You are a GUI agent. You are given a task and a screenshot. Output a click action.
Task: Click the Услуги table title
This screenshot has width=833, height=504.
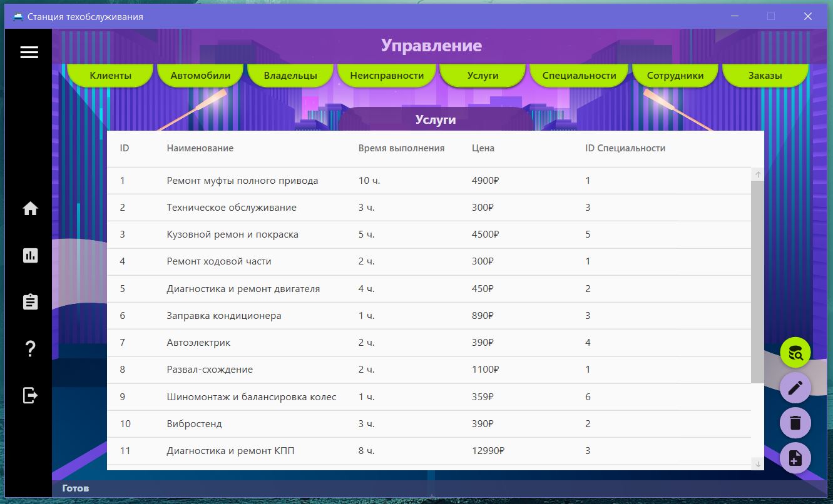(436, 119)
